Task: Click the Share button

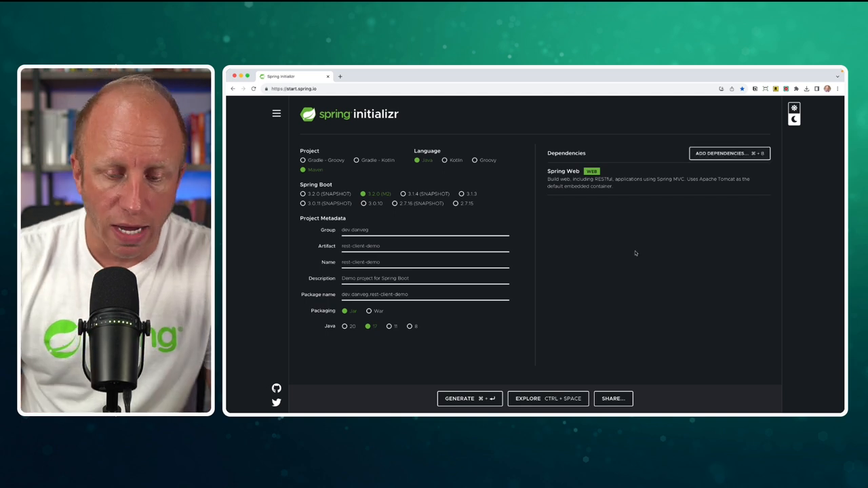Action: pyautogui.click(x=613, y=399)
